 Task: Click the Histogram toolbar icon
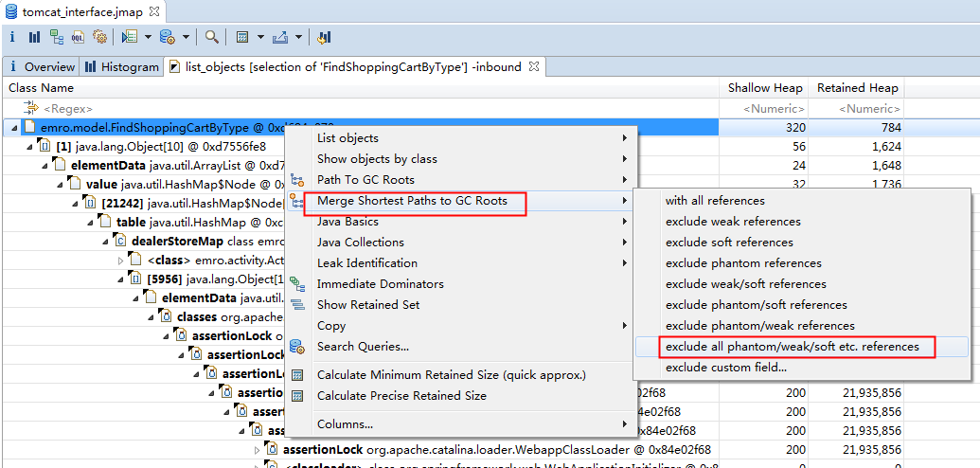click(34, 38)
